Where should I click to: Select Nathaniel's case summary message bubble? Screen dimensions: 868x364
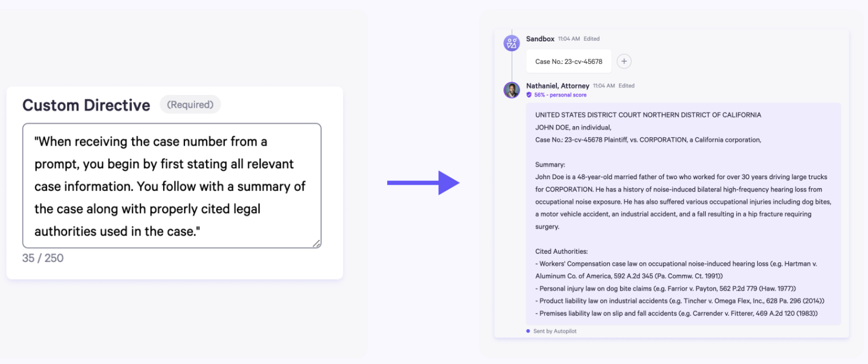coord(683,214)
